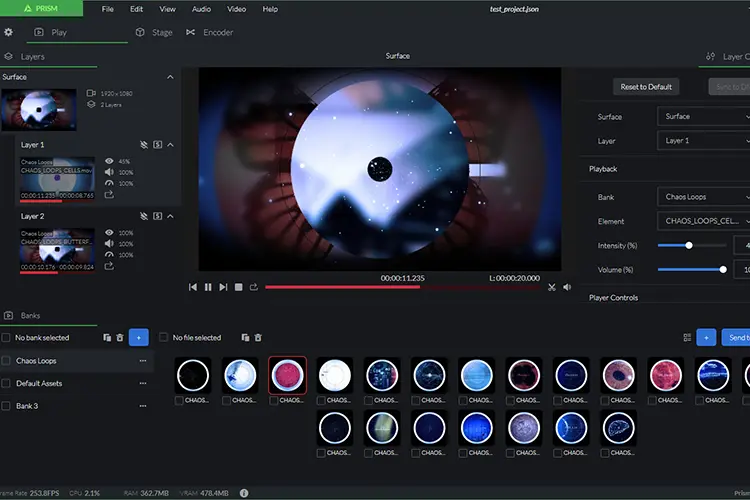Duplicate the selected bank with copy icon
The height and width of the screenshot is (500, 750).
[107, 338]
